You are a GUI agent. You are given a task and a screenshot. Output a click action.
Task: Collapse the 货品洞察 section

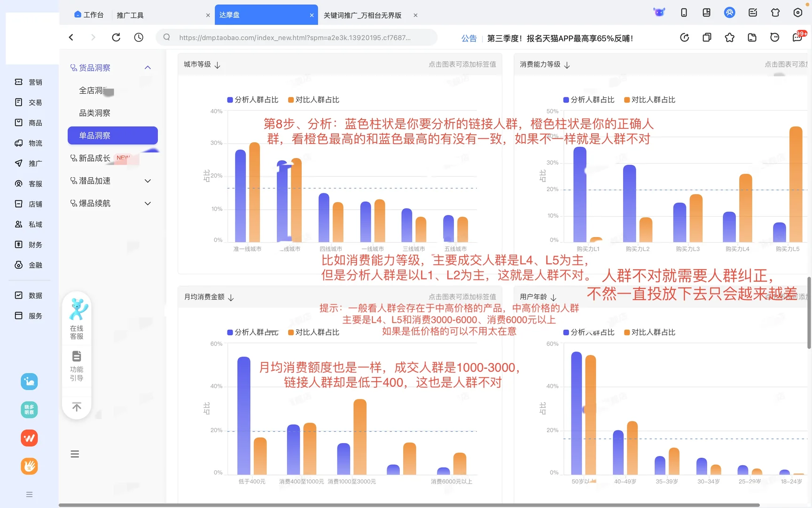[x=148, y=67]
